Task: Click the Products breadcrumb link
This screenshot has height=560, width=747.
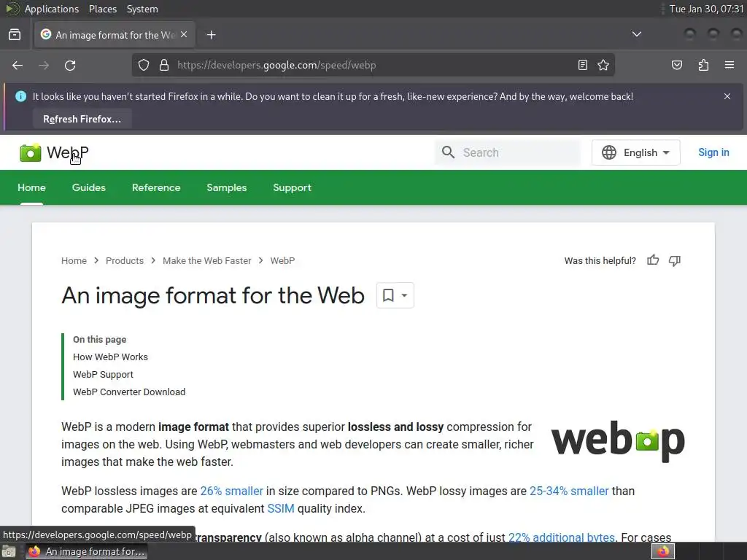Action: 124,260
